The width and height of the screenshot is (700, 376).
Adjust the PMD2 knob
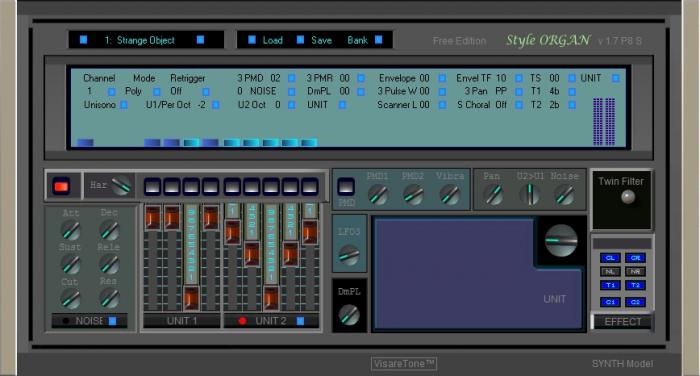coord(413,195)
